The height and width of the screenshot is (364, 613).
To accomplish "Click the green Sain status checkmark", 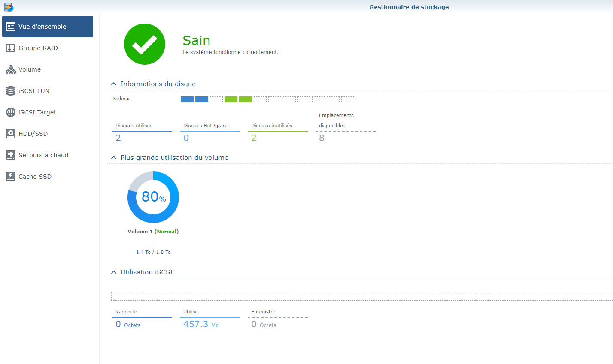I will 145,44.
